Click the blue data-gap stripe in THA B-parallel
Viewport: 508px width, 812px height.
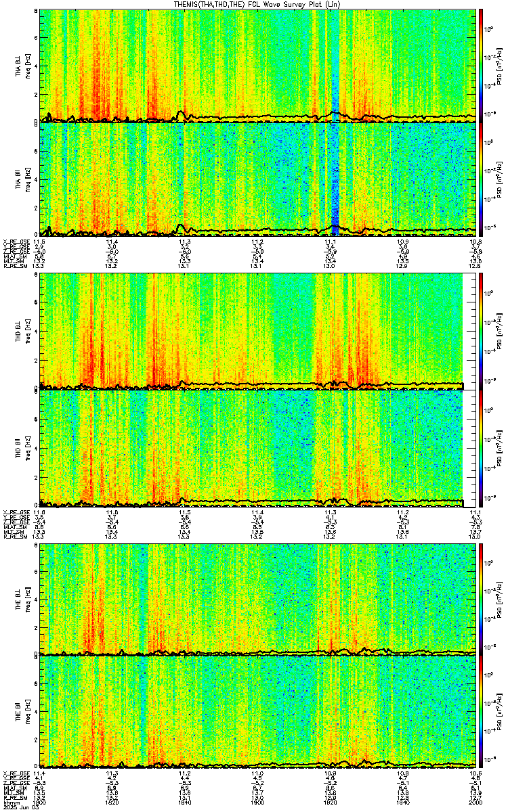tap(335, 179)
